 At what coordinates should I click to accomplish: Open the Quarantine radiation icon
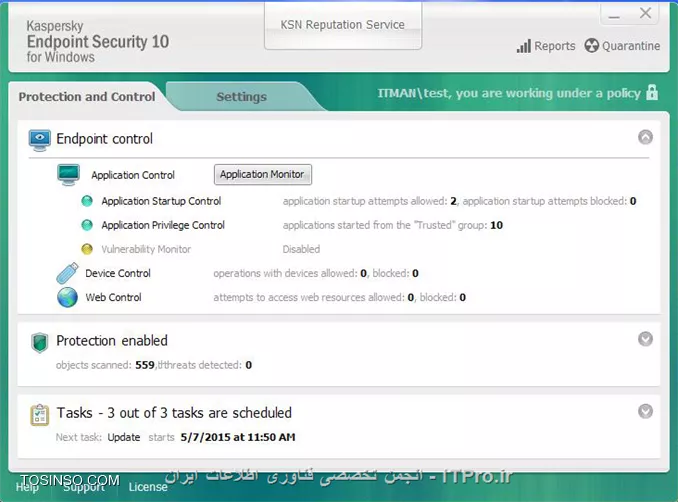click(592, 45)
